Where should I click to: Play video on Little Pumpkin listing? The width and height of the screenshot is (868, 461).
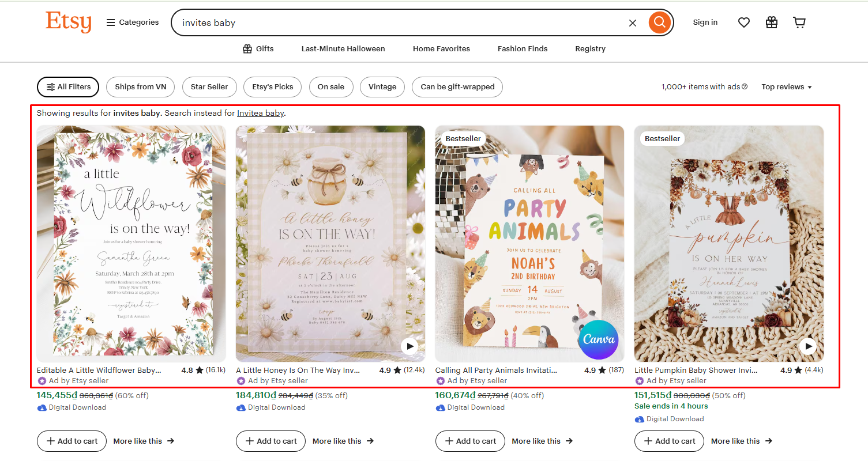[807, 346]
